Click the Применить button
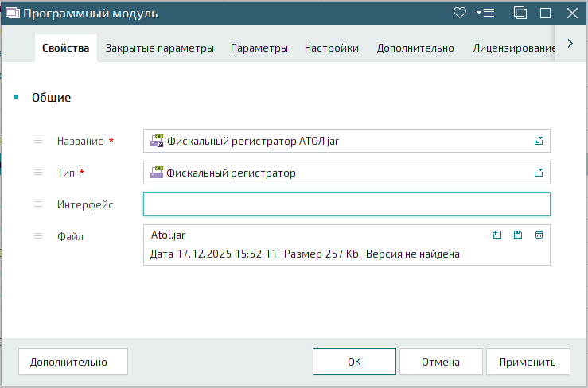This screenshot has height=388, width=588. tap(528, 362)
